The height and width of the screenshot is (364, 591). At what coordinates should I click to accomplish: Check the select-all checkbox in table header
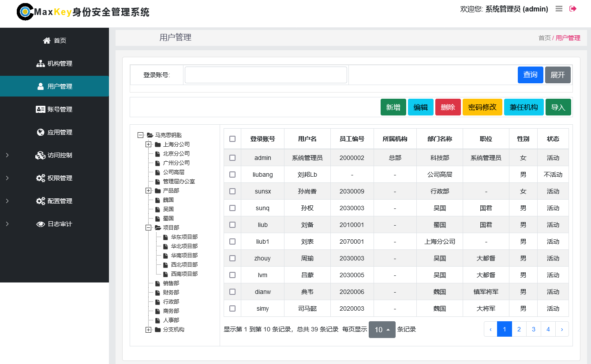pyautogui.click(x=232, y=139)
